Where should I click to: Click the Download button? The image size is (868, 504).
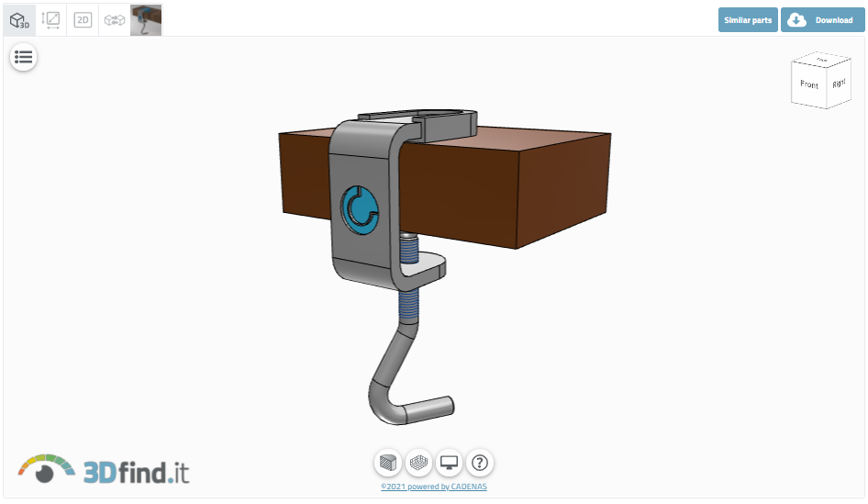pyautogui.click(x=823, y=20)
